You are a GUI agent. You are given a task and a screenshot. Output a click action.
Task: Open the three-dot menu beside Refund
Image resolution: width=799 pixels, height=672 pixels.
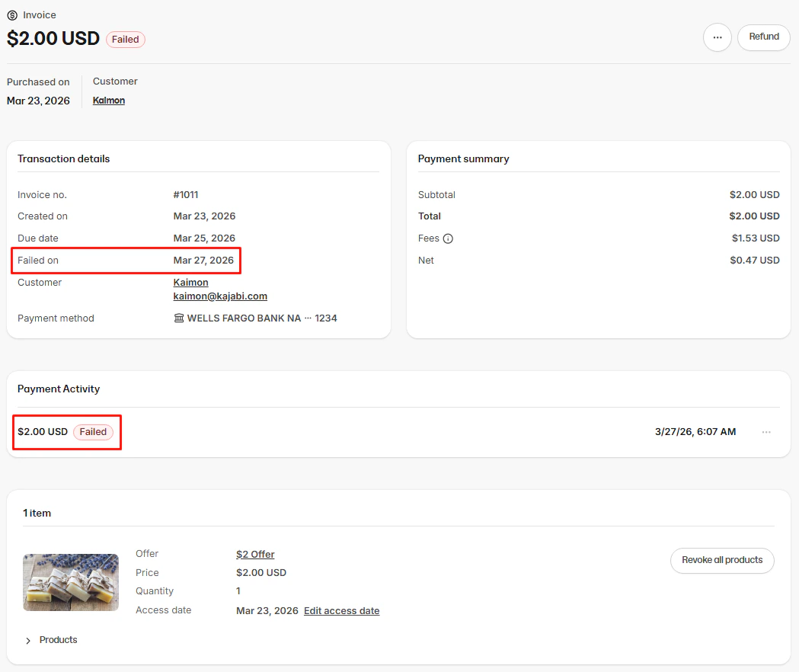coord(717,37)
